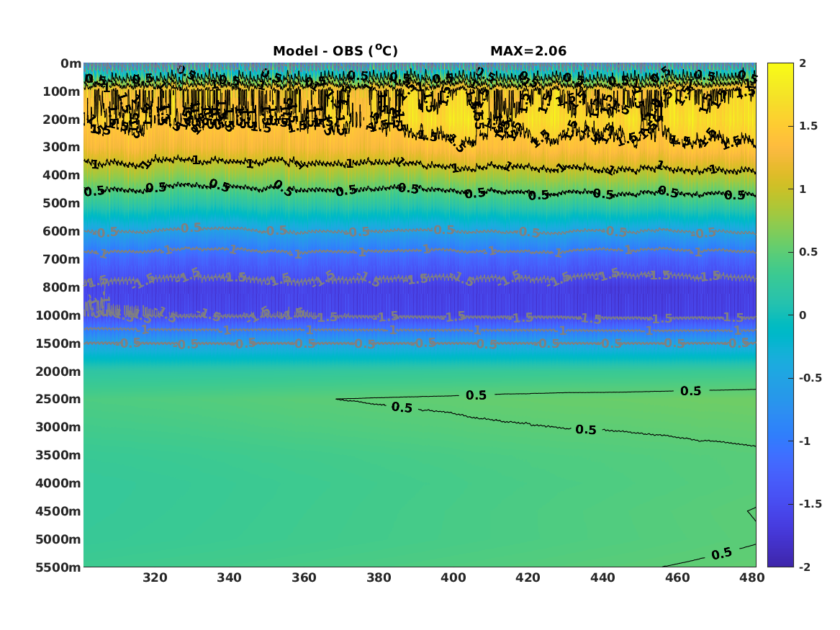Image resolution: width=840 pixels, height=630 pixels.
Task: Click the "0.5" contour label nearest the 5500m corner
Action: click(x=722, y=554)
